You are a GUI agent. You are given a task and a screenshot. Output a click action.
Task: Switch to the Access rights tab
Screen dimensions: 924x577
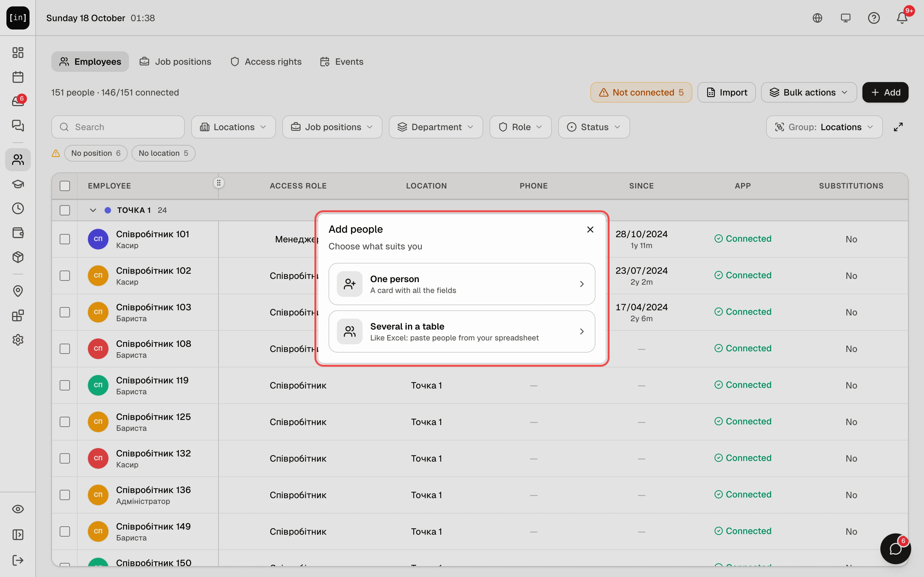266,62
